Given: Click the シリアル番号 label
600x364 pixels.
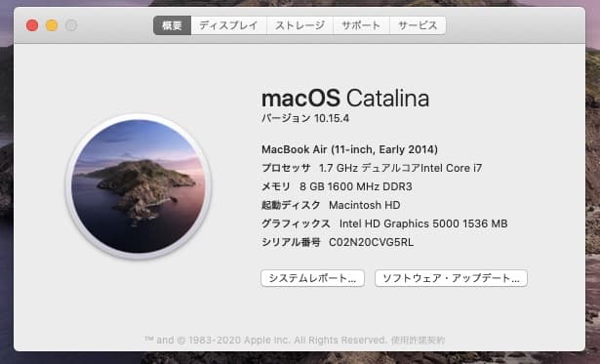Looking at the screenshot, I should point(291,243).
